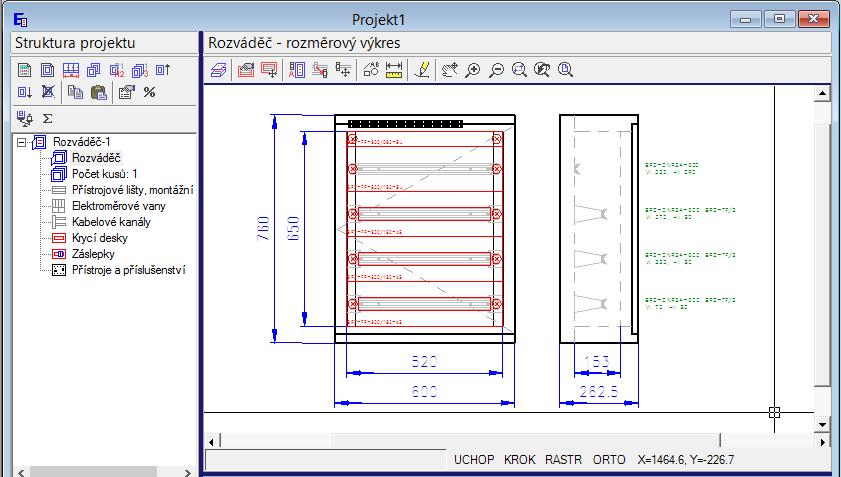Screen dimensions: 841x477
Task: Click the Sigma summation icon
Action: coord(48,119)
